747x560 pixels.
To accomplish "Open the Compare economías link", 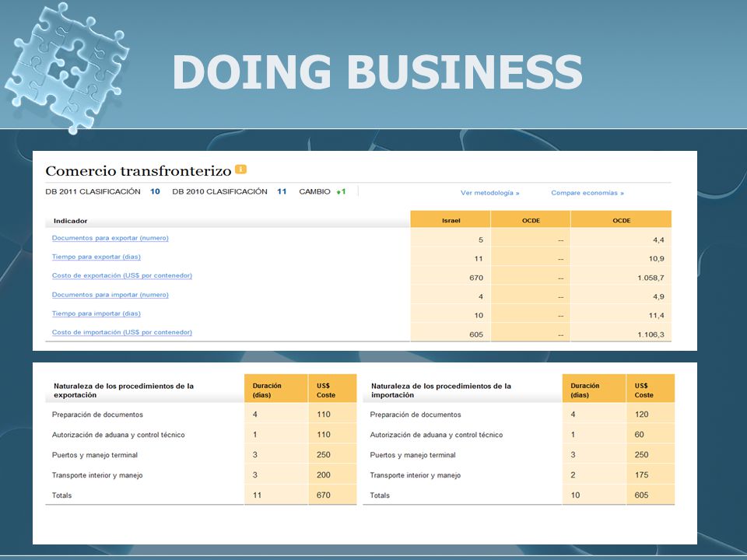I will (587, 193).
